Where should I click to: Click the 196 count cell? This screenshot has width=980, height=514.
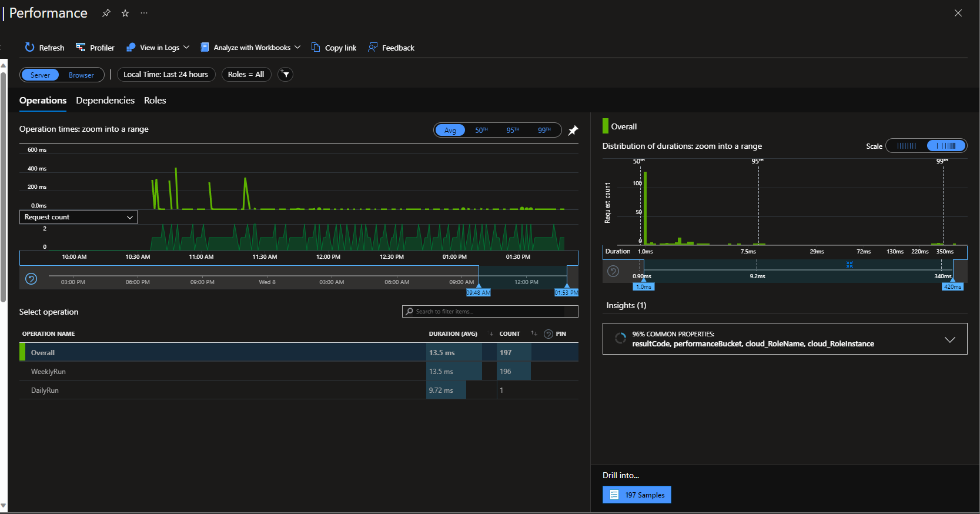514,371
